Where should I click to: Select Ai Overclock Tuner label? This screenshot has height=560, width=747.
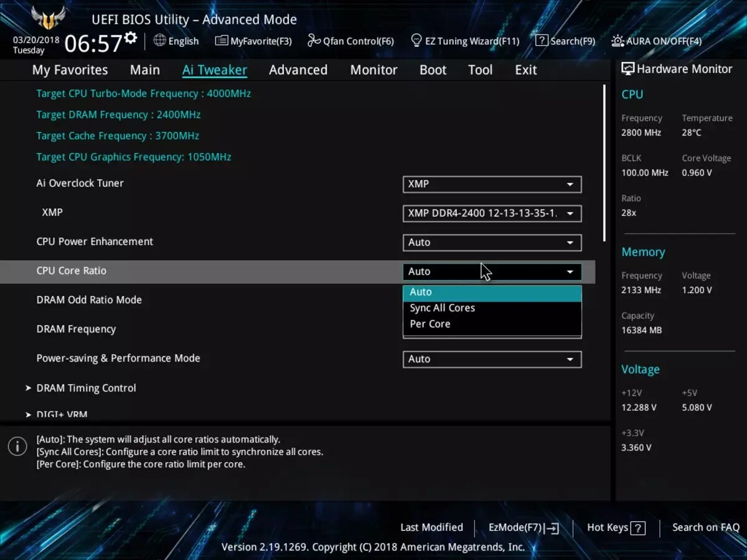[x=80, y=184]
